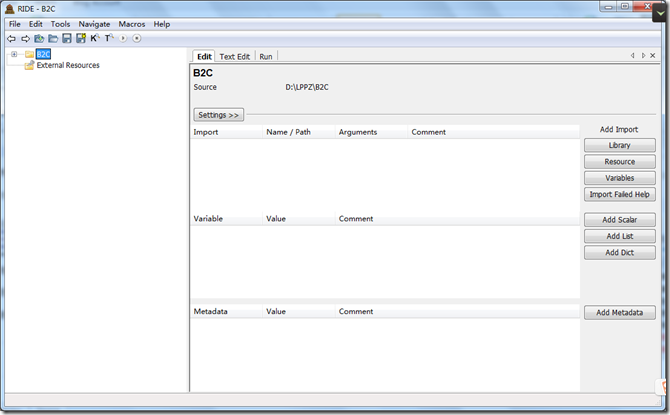This screenshot has height=415, width=670.
Task: Click the Add List button
Action: point(620,236)
